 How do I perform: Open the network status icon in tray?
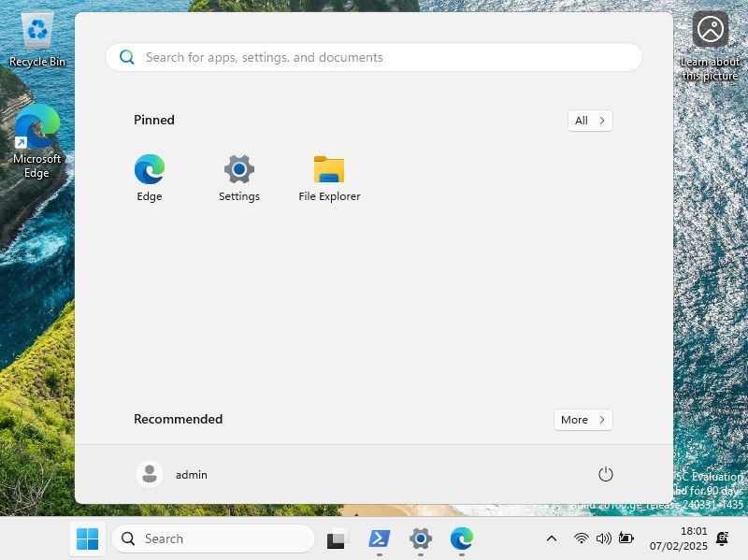tap(581, 538)
